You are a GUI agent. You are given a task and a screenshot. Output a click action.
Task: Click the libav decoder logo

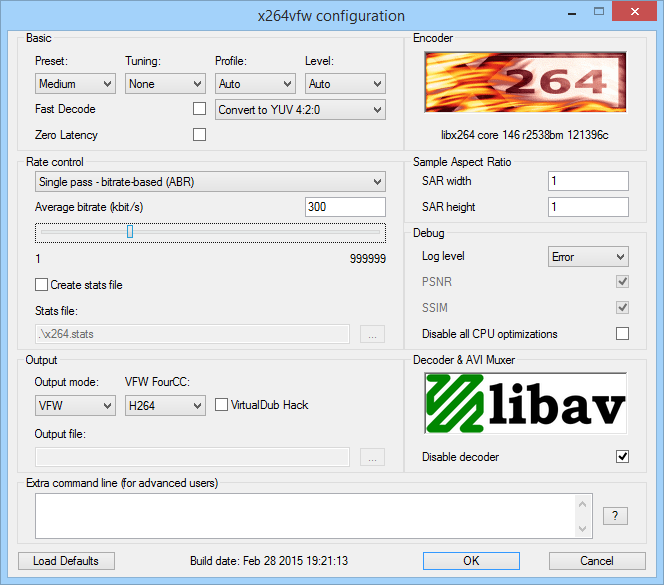point(525,403)
